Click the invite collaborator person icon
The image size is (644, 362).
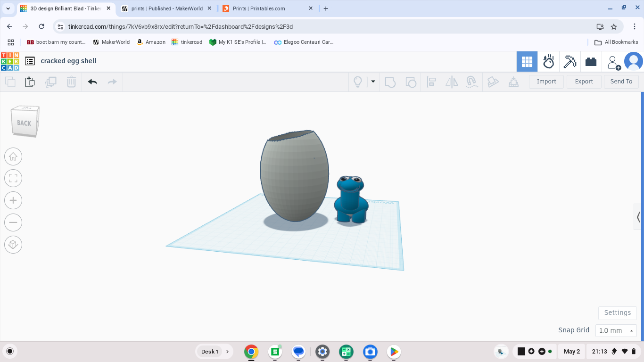pyautogui.click(x=613, y=62)
